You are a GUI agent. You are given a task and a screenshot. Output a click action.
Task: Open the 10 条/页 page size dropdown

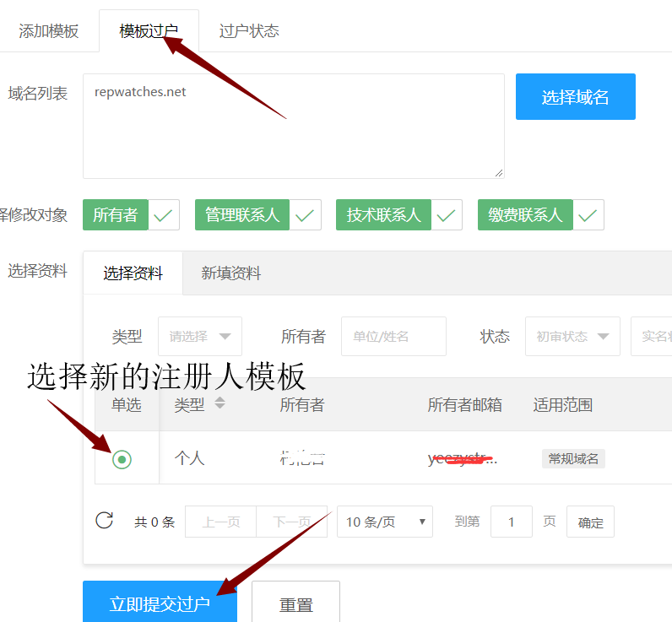tap(384, 522)
